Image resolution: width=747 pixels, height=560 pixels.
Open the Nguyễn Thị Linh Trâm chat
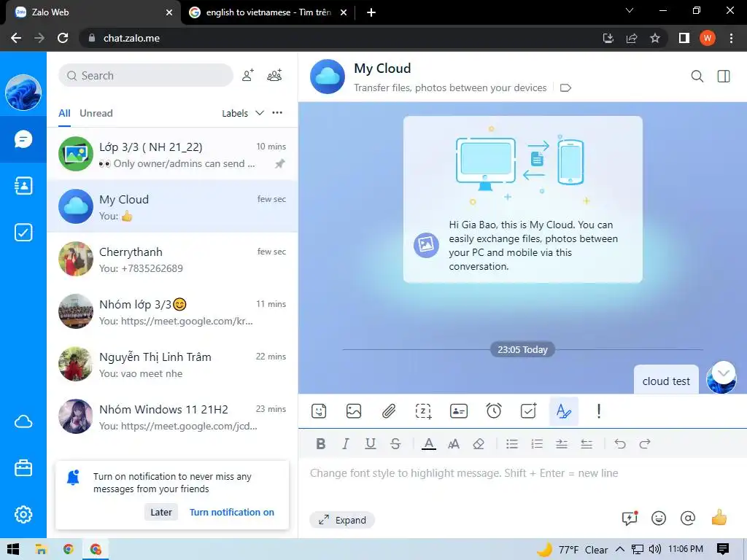pyautogui.click(x=172, y=364)
